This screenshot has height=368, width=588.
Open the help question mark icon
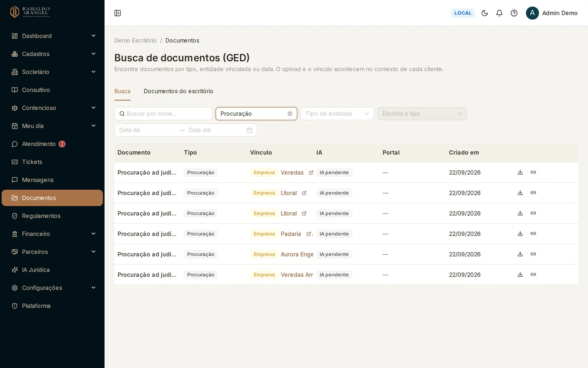(514, 13)
